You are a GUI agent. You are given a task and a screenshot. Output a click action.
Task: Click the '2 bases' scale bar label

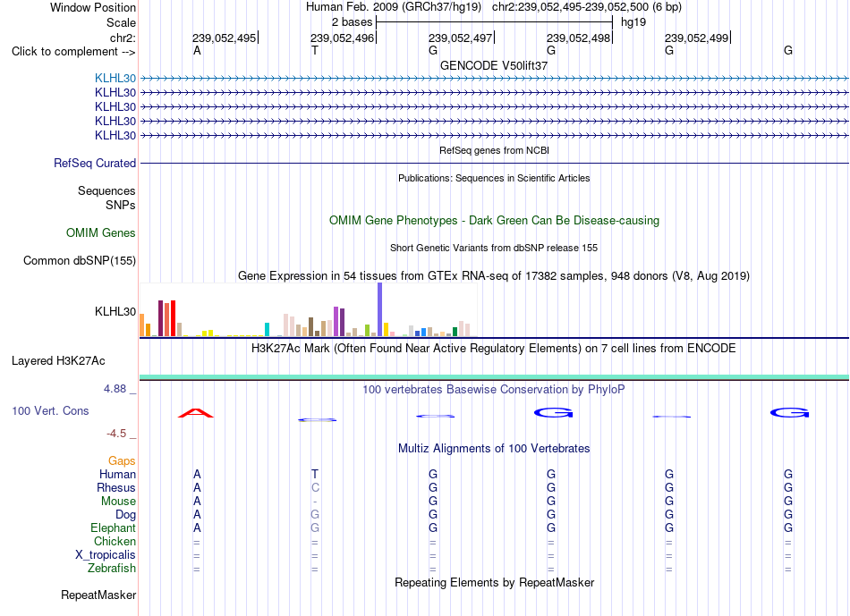point(353,22)
